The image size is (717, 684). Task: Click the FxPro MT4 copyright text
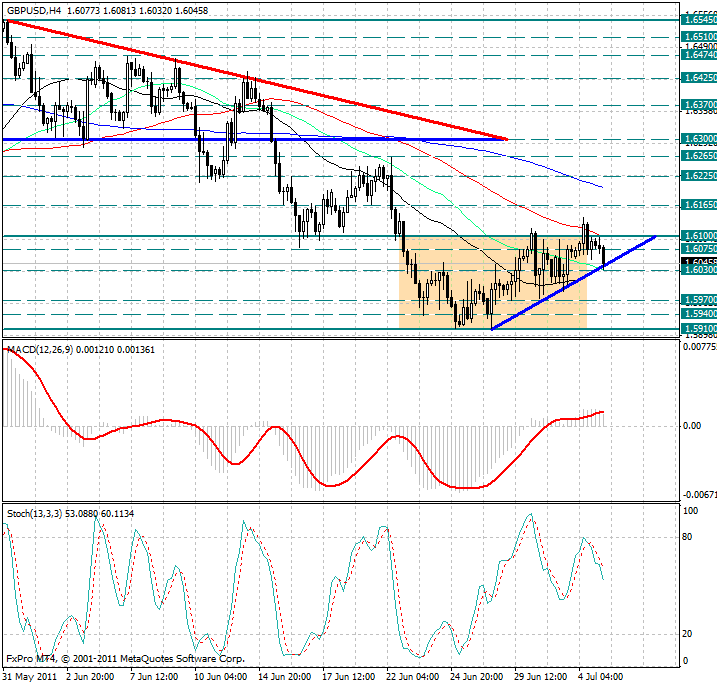pyautogui.click(x=125, y=660)
